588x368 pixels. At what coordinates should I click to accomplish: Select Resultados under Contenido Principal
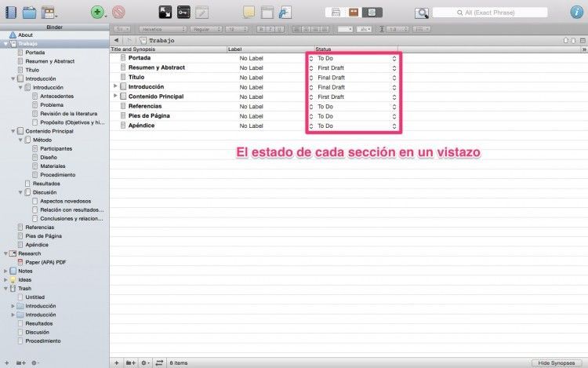tap(46, 184)
